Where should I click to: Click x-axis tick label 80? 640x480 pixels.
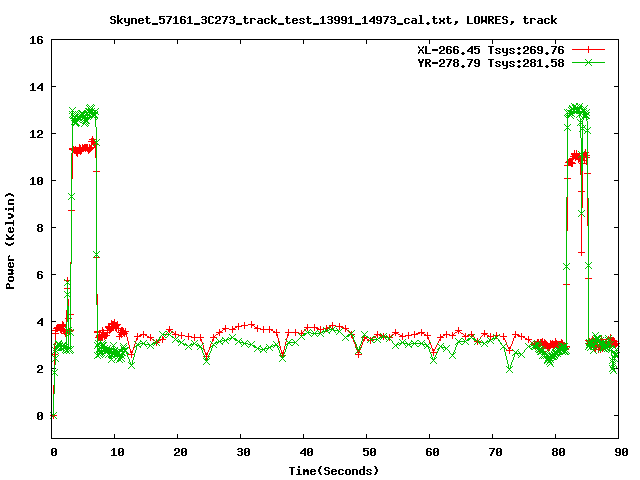(x=558, y=452)
